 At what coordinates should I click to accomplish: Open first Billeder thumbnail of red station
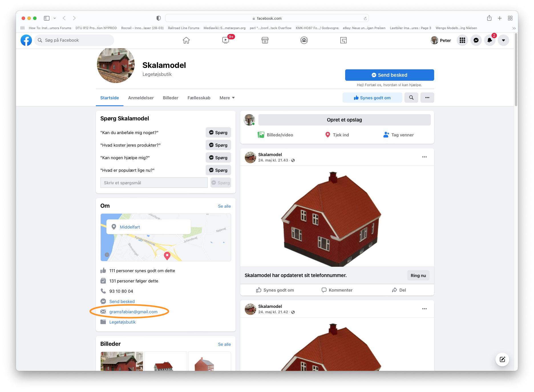coord(122,361)
